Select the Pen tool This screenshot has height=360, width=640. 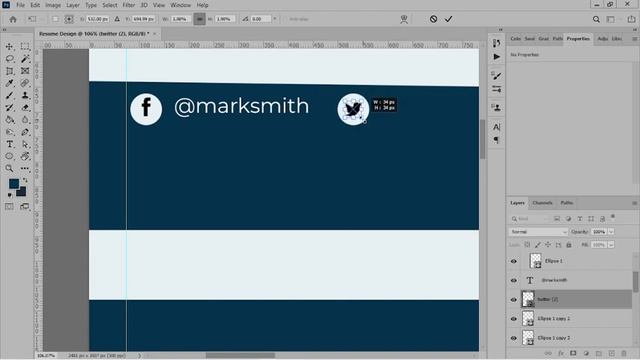[x=25, y=132]
